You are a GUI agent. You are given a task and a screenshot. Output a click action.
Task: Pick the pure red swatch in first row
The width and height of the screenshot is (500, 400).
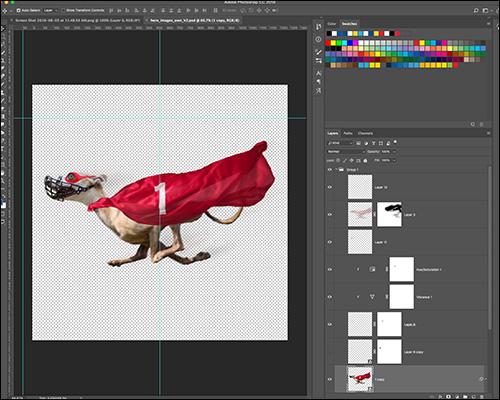397,34
